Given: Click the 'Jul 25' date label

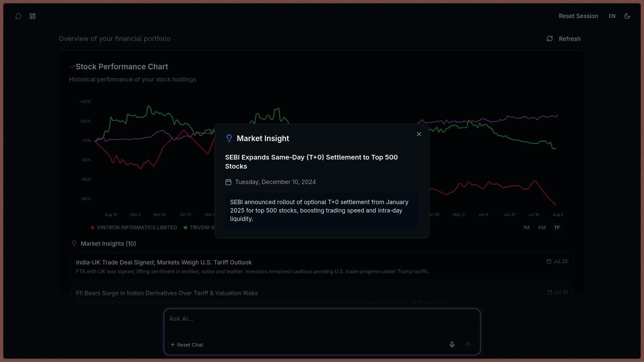Looking at the screenshot, I should point(560,261).
